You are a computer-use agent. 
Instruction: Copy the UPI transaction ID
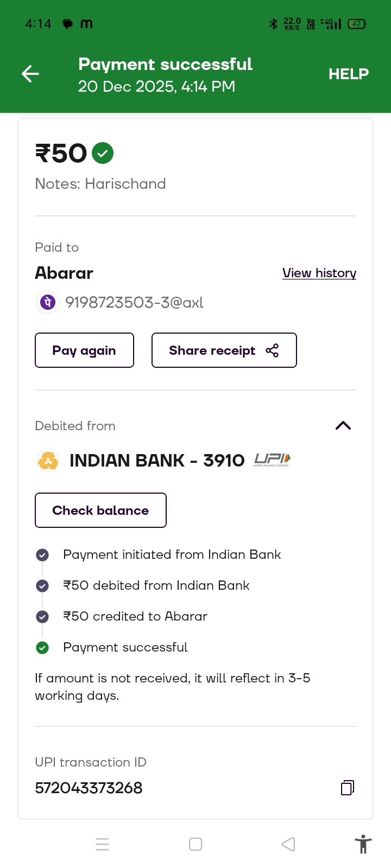coord(348,788)
